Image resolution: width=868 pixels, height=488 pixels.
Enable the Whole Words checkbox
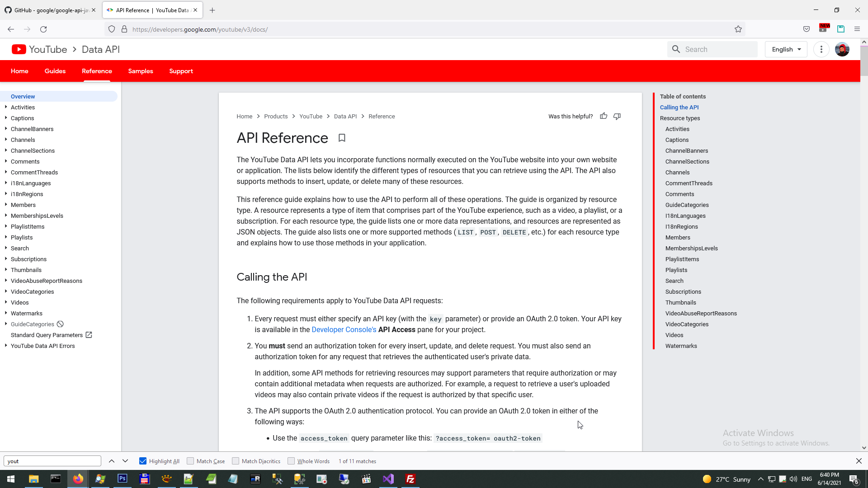tap(291, 461)
